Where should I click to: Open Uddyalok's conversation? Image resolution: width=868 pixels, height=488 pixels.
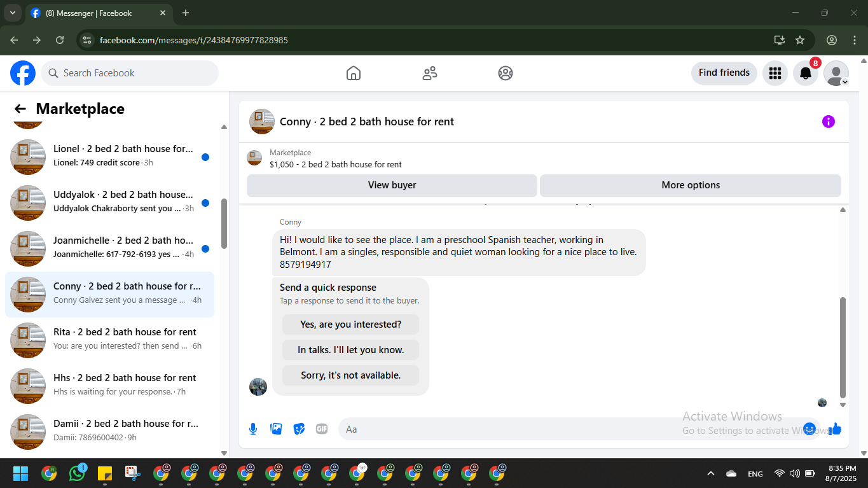(x=109, y=202)
